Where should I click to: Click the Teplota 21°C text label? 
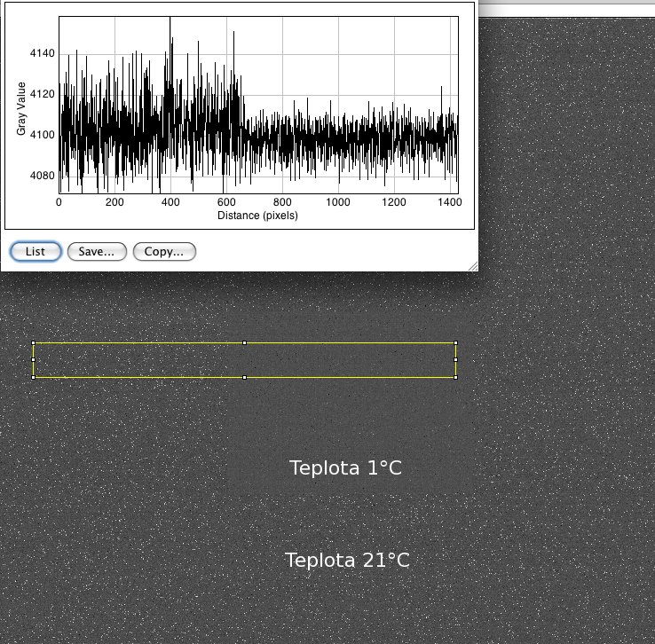point(347,561)
